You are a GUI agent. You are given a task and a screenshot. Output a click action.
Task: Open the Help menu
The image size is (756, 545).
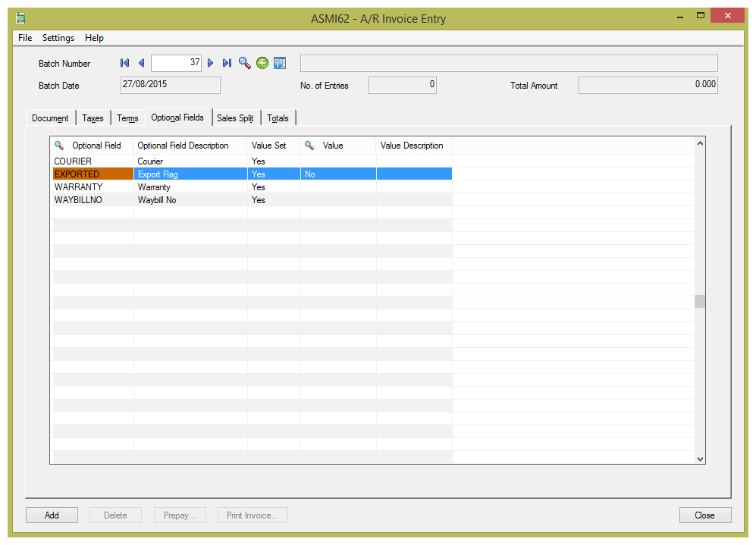[x=94, y=38]
